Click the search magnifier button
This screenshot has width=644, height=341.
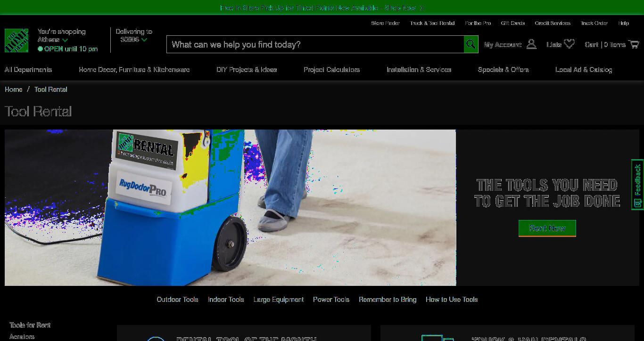click(x=471, y=44)
